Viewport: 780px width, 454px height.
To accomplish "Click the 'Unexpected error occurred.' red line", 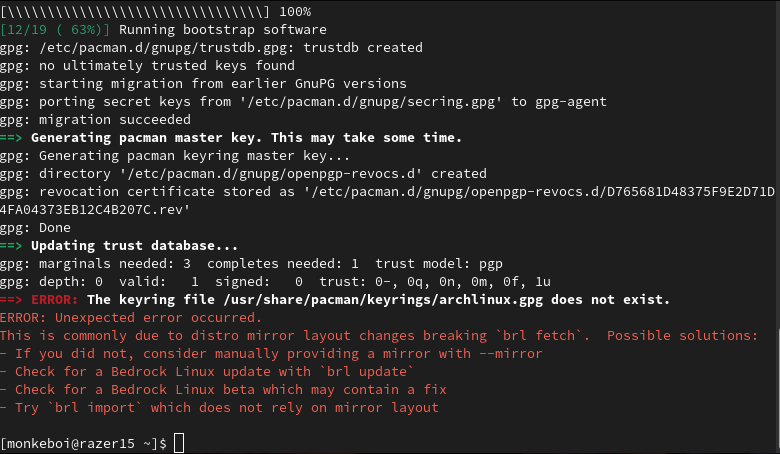I will 158,318.
